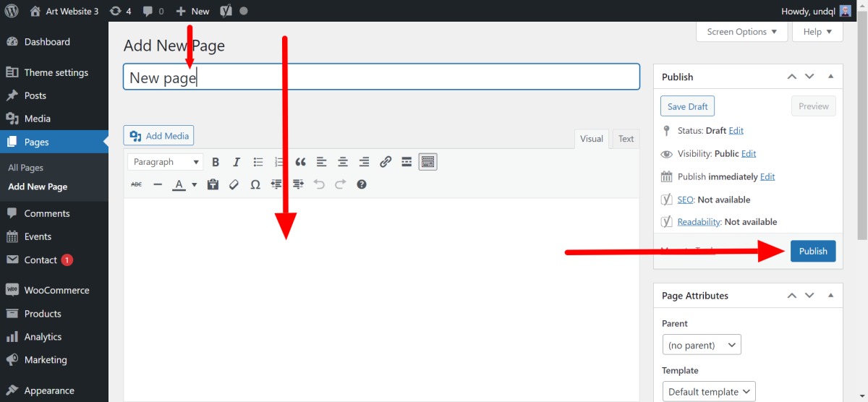Apply italic formatting in editor
The height and width of the screenshot is (402, 868).
pyautogui.click(x=236, y=162)
